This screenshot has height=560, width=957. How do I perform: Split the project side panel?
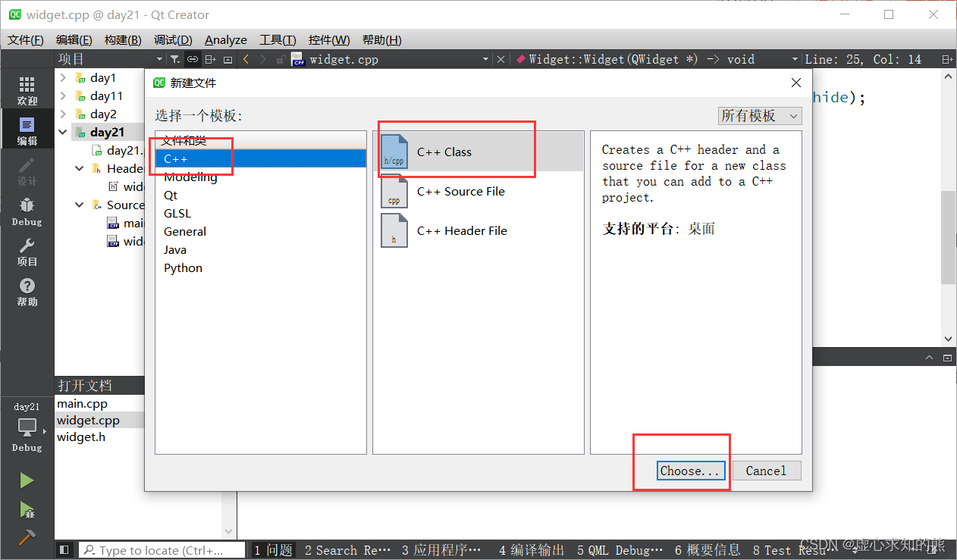211,59
